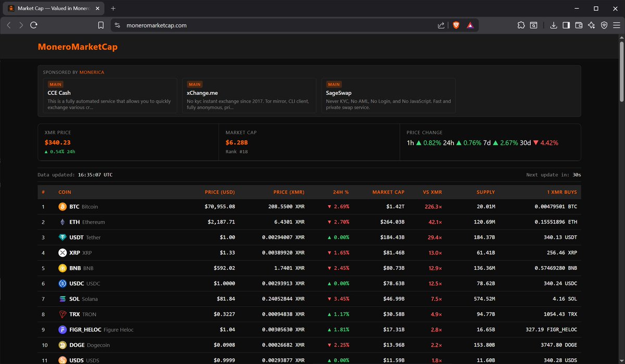
Task: Click the Tether coin logo
Action: tap(63, 237)
